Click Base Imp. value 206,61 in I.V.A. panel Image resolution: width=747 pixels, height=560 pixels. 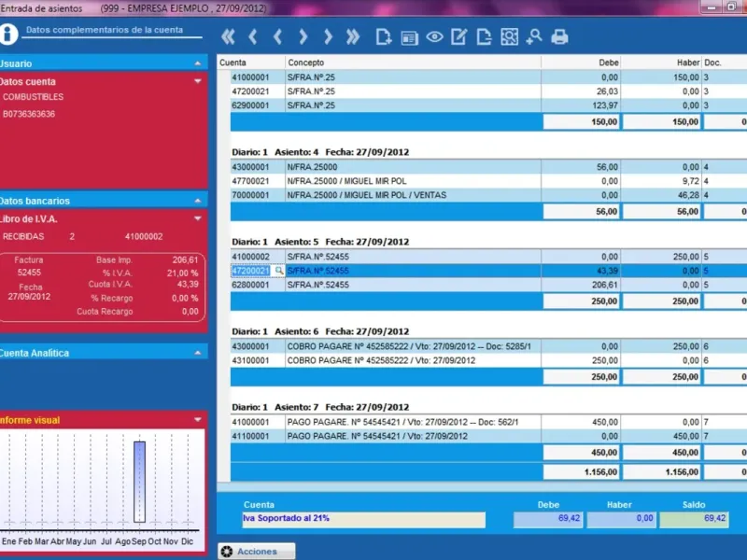(185, 260)
